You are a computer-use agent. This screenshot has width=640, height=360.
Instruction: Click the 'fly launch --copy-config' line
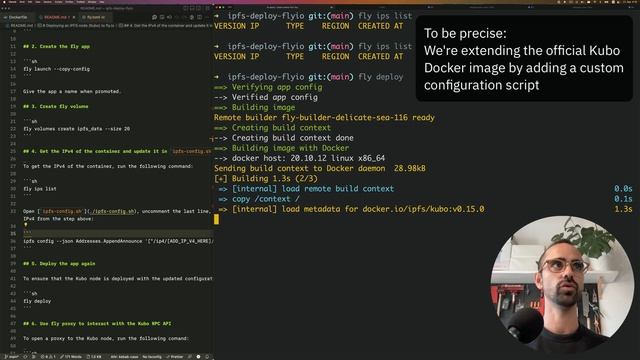pos(56,69)
